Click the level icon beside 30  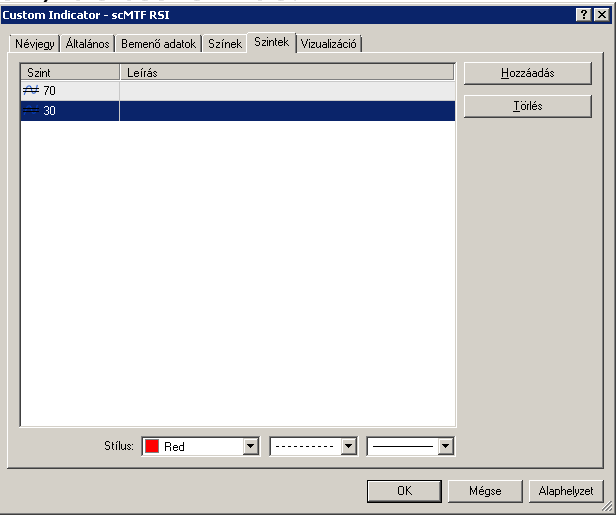[x=31, y=111]
